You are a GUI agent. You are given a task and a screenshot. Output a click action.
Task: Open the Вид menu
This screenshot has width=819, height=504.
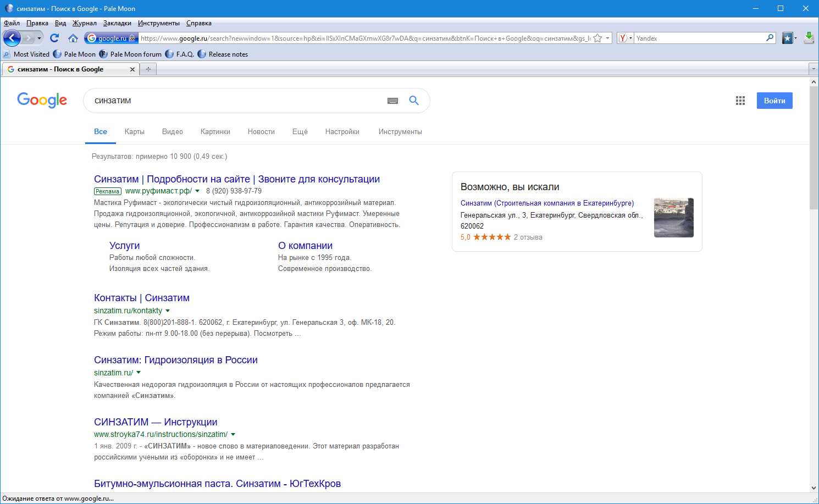[x=60, y=23]
